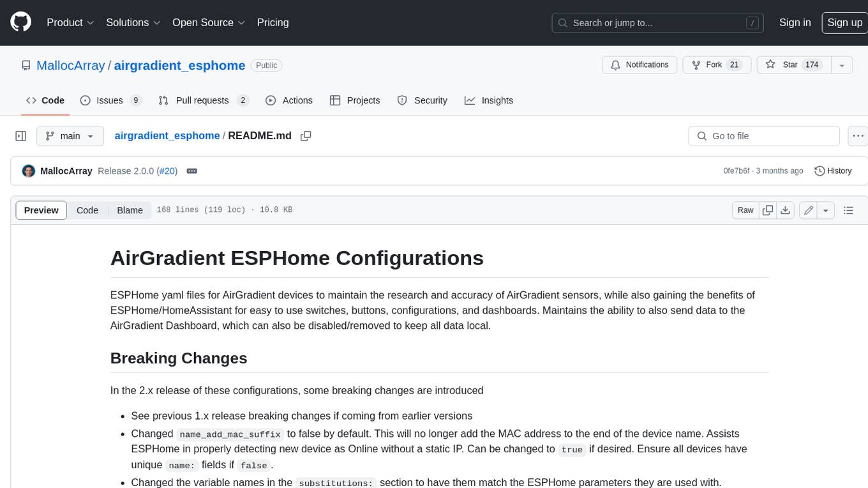Open the MallocArray commit author link
The height and width of the screenshot is (488, 868).
tap(66, 171)
